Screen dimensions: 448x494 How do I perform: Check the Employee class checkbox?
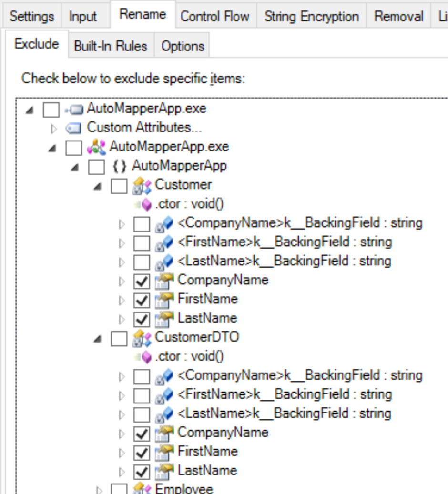tap(119, 489)
